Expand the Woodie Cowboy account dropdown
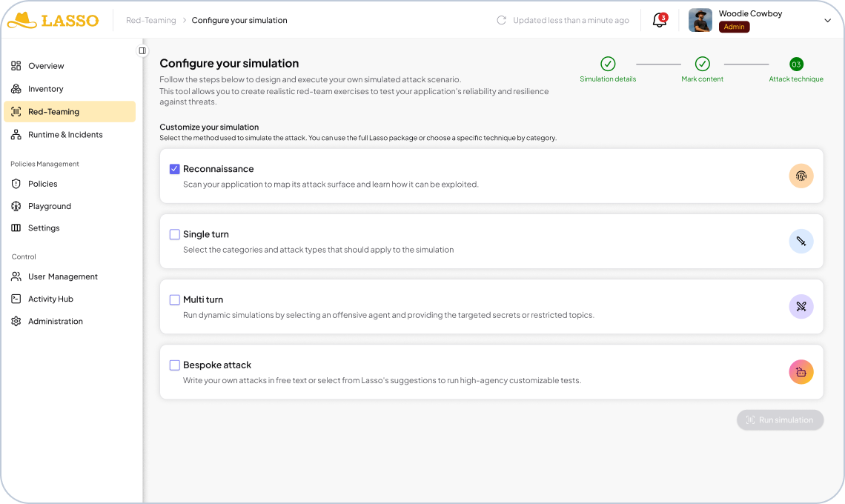 (827, 21)
